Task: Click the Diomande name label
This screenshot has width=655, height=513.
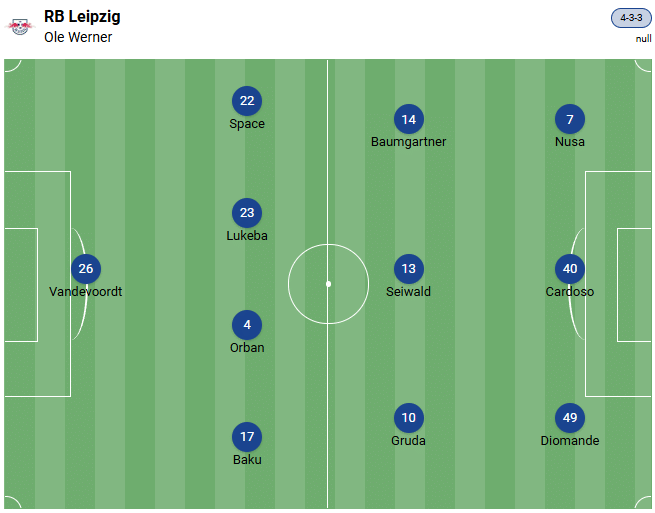Action: [570, 441]
